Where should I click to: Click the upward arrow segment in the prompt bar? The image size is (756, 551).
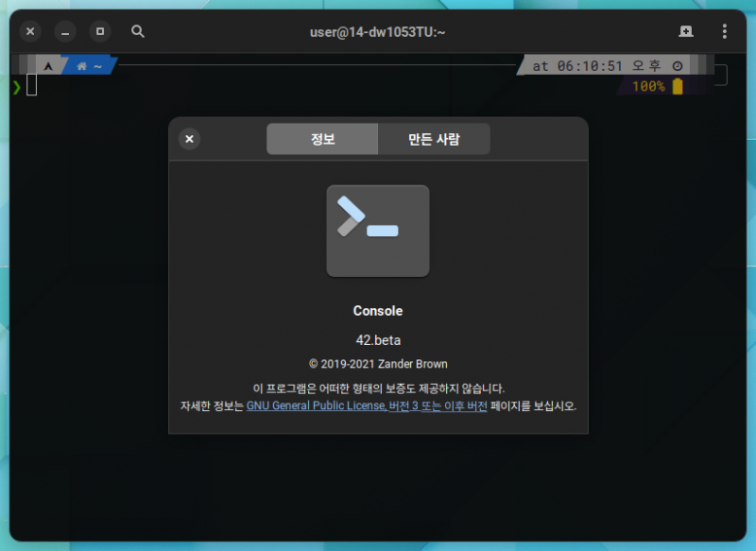(x=47, y=65)
